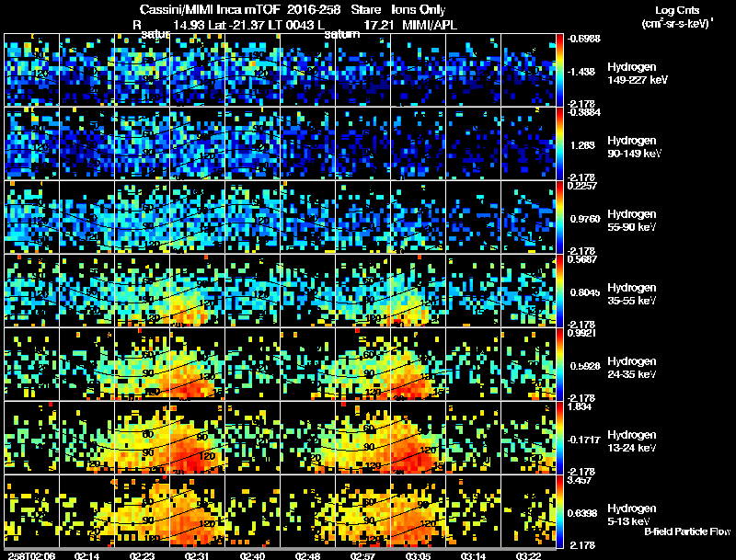Click the '02:14' time axis label

coord(86,555)
